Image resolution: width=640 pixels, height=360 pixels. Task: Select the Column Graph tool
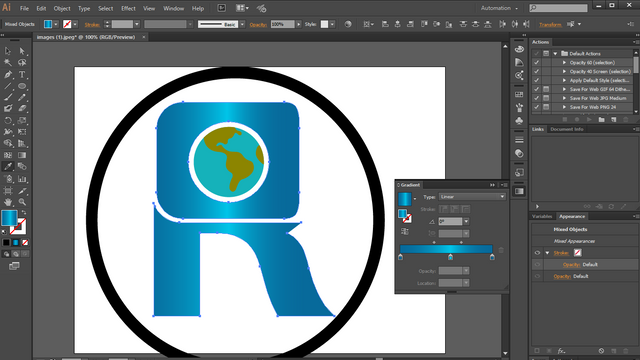coord(22,179)
